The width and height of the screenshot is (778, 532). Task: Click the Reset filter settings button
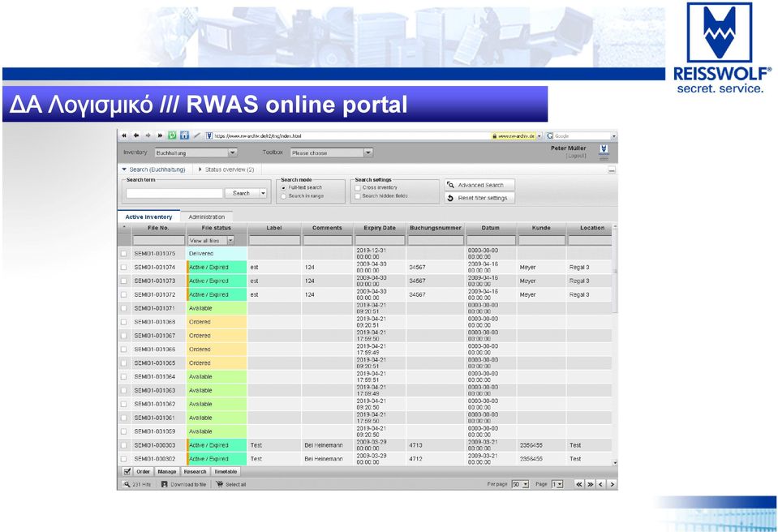pyautogui.click(x=479, y=198)
